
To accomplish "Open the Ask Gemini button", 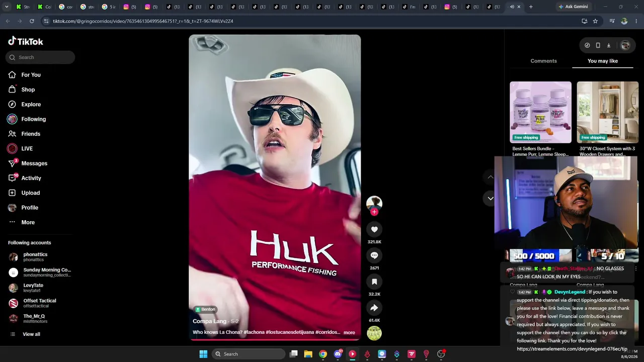I will (573, 7).
